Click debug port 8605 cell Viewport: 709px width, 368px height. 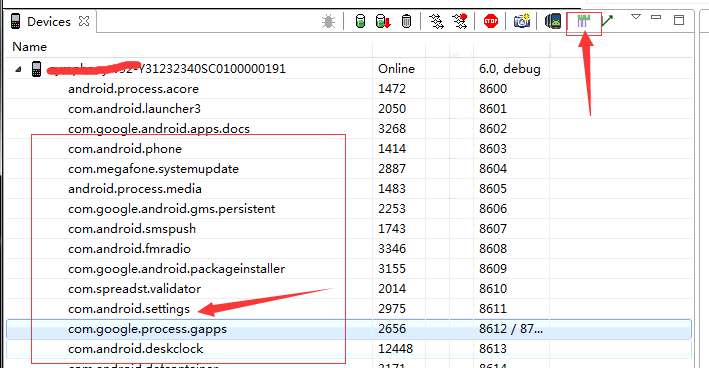point(493,189)
